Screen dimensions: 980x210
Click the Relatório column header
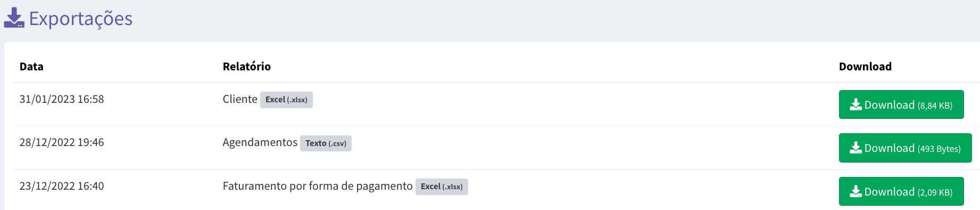coord(247,67)
